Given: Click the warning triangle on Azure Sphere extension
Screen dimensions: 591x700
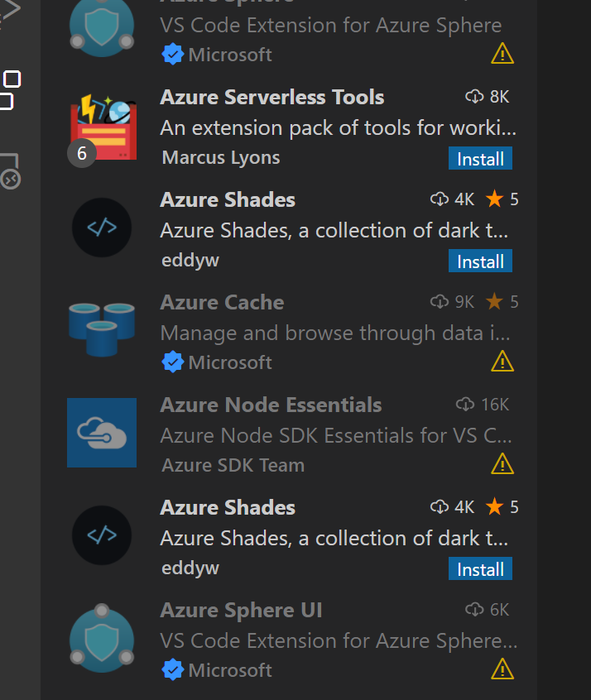Looking at the screenshot, I should click(502, 53).
